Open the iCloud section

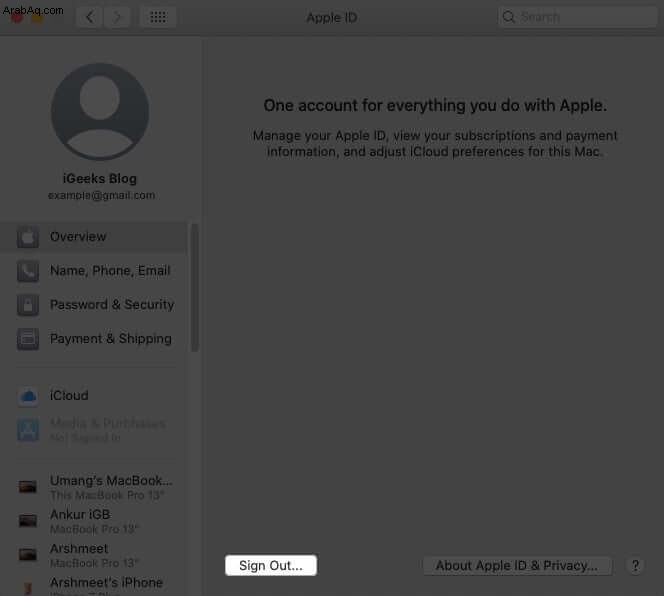click(93, 396)
